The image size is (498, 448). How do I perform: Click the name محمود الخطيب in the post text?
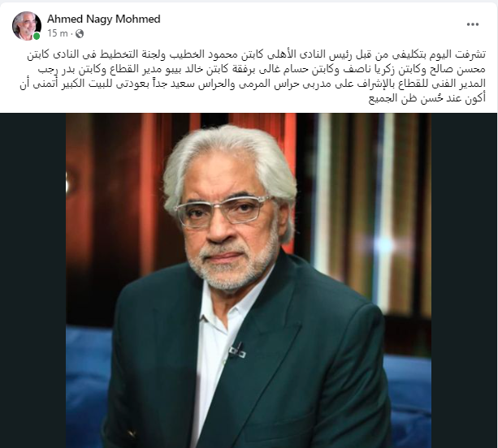coord(202,54)
